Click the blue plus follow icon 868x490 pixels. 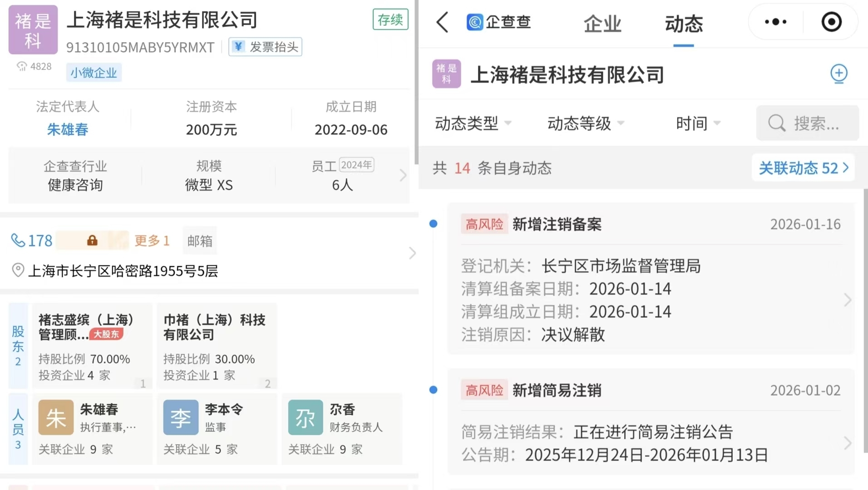click(838, 73)
